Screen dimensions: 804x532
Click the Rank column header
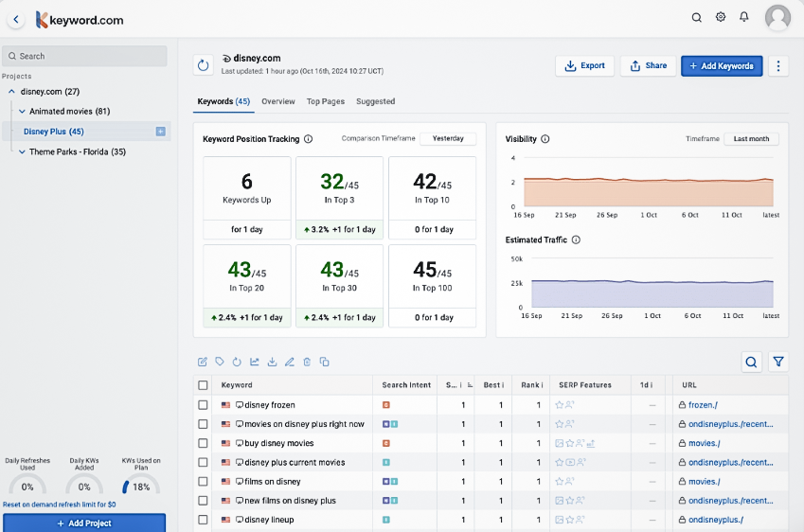[x=531, y=385]
